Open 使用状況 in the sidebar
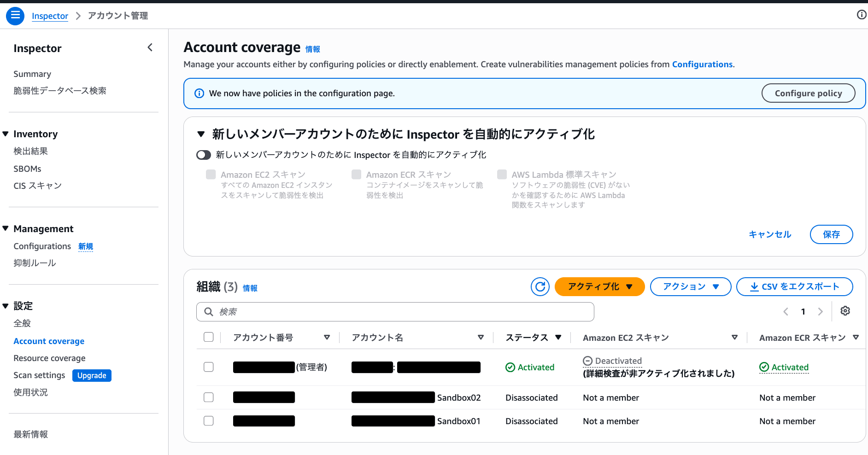868x455 pixels. (x=31, y=392)
